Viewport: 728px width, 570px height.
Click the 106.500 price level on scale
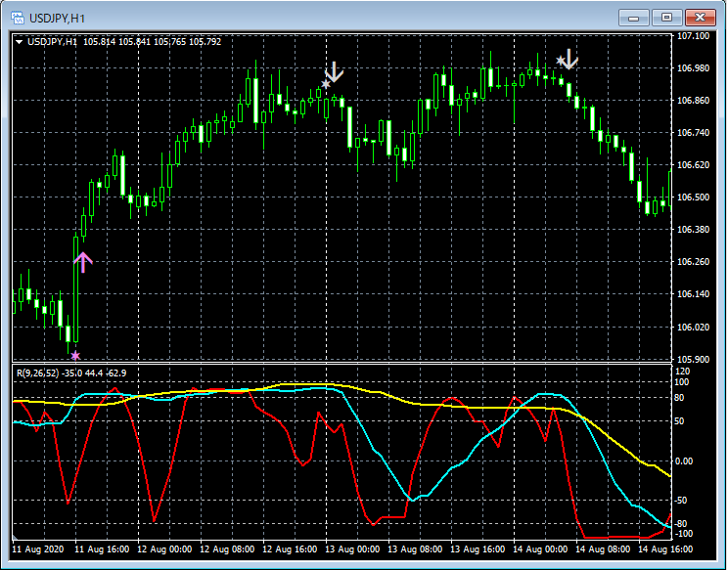pos(693,197)
